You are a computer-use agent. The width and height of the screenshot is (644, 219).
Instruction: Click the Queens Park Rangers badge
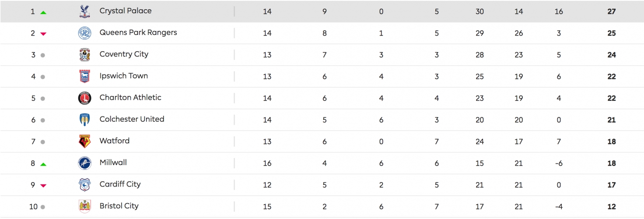click(x=84, y=33)
